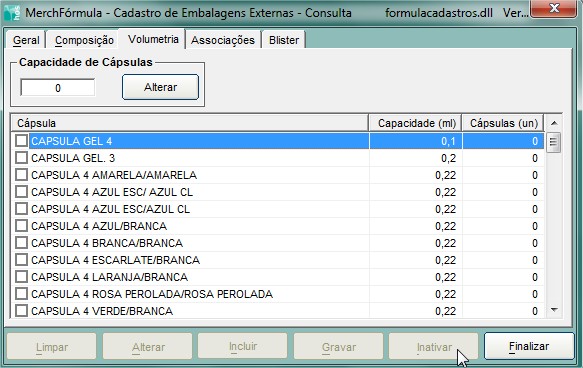Check CAPSULA 4 VERDE/BRANCA checkbox
The image size is (583, 368).
(x=21, y=310)
